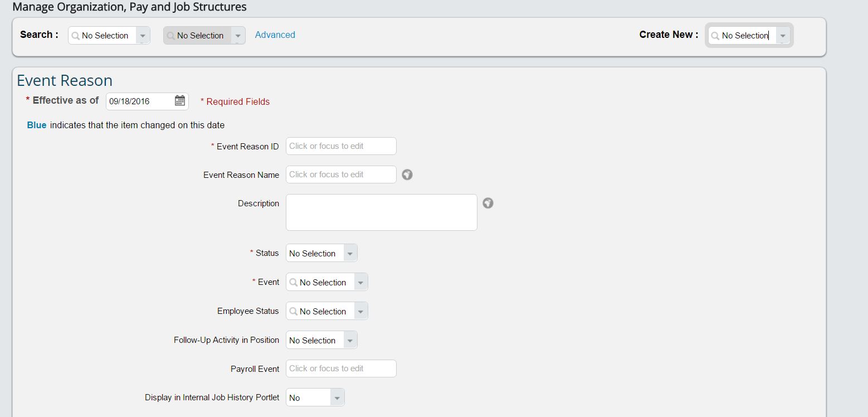Open the second greyed Search dropdown arrow

[238, 35]
